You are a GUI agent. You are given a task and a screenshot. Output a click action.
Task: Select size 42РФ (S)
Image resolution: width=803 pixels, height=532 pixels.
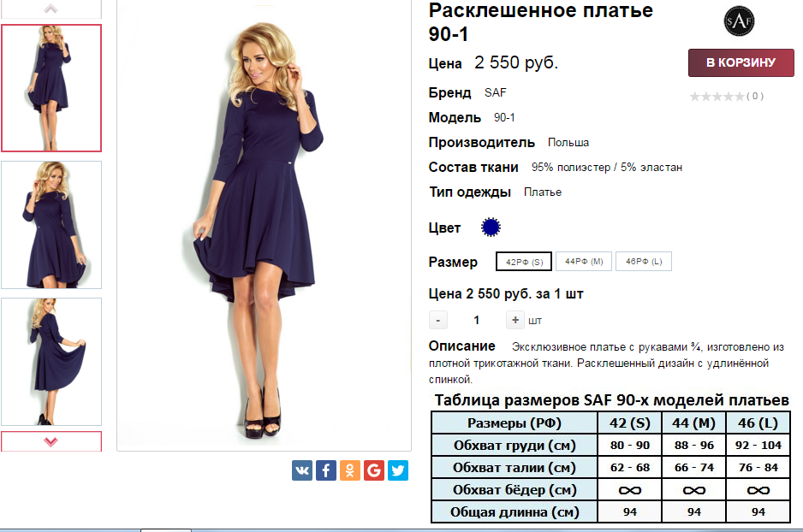pos(524,262)
